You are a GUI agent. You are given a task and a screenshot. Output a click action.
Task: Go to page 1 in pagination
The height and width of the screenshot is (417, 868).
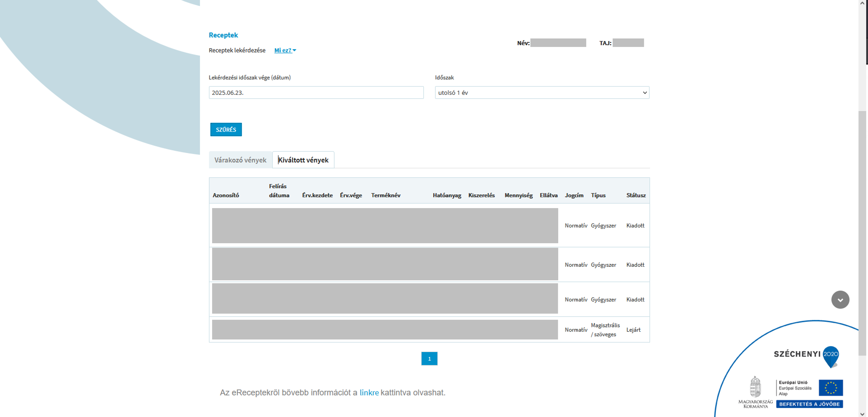(x=429, y=358)
